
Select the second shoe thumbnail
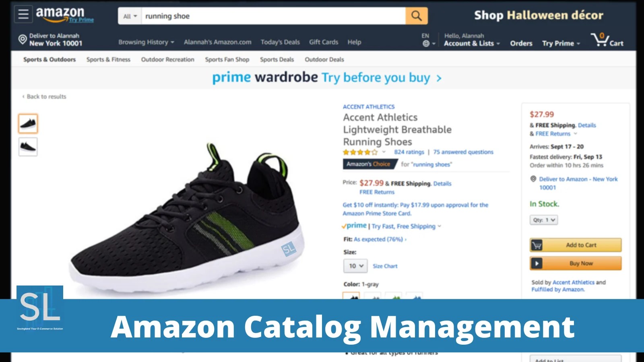(x=28, y=147)
